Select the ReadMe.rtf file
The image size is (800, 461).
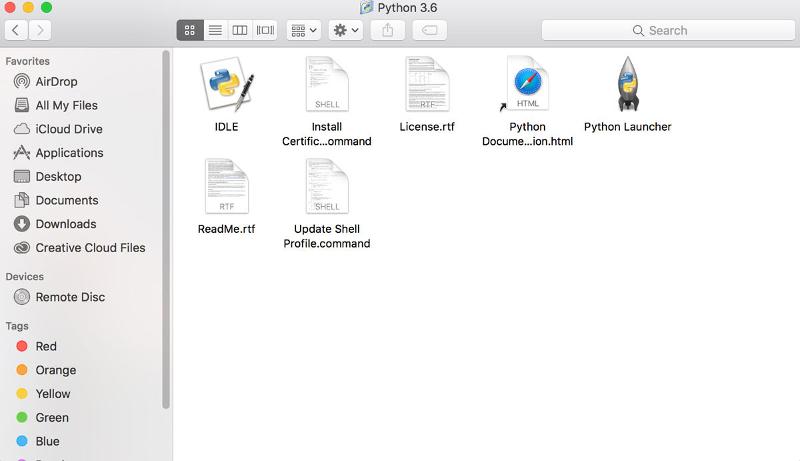point(226,188)
